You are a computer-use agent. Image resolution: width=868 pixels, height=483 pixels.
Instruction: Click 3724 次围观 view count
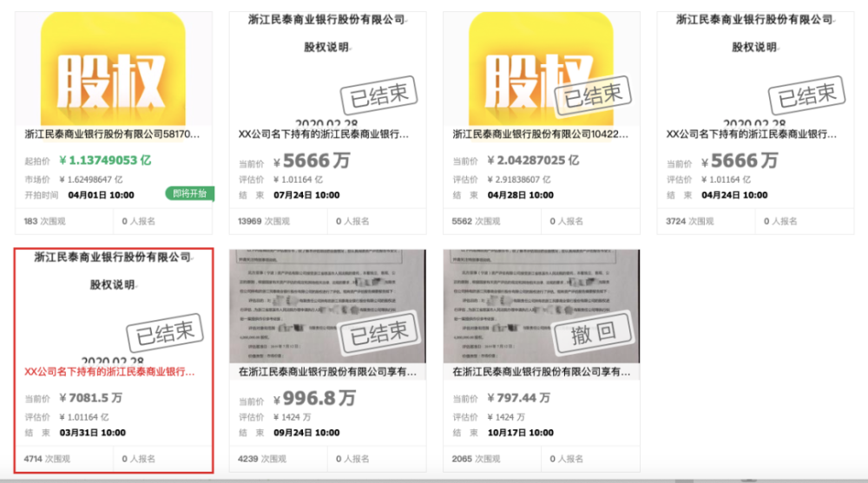tap(690, 221)
